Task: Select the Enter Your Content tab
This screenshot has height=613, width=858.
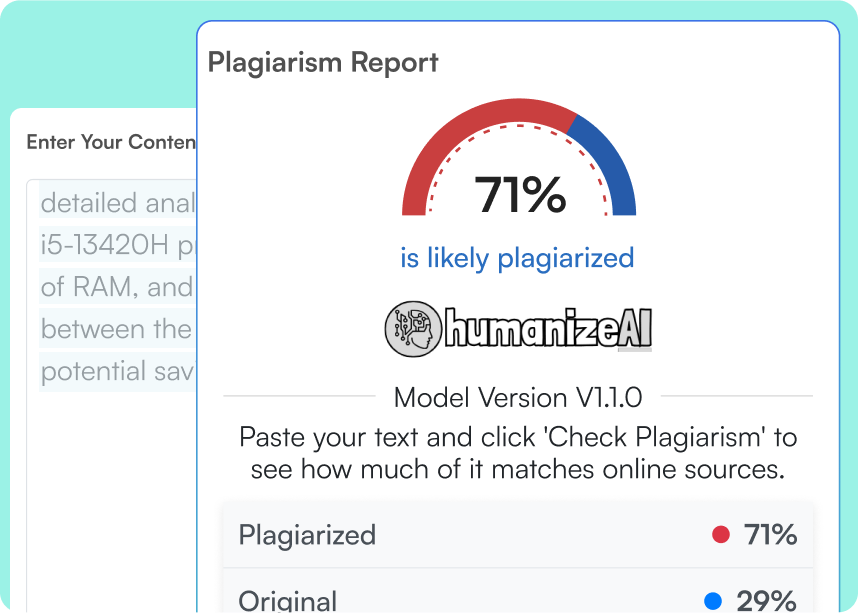Action: click(110, 142)
